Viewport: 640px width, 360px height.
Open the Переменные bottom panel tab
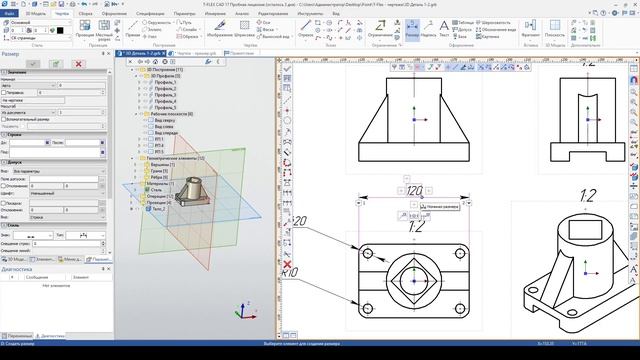pyautogui.click(x=17, y=336)
